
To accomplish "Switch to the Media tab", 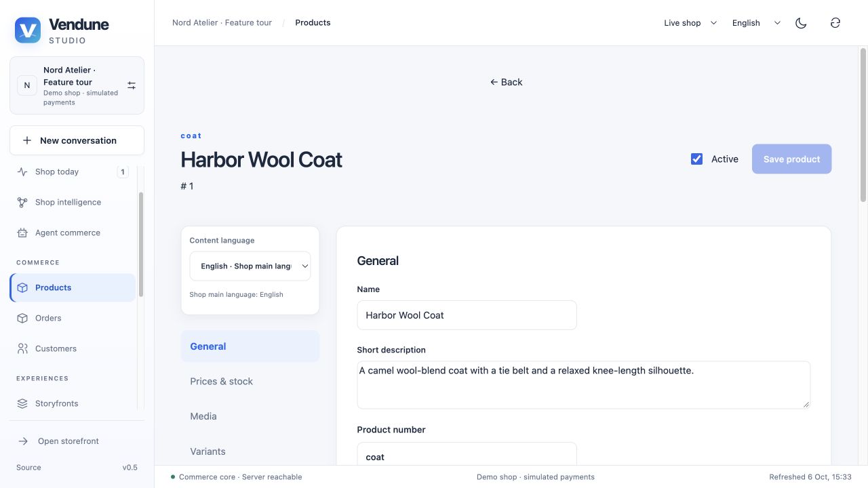I will pos(250,417).
